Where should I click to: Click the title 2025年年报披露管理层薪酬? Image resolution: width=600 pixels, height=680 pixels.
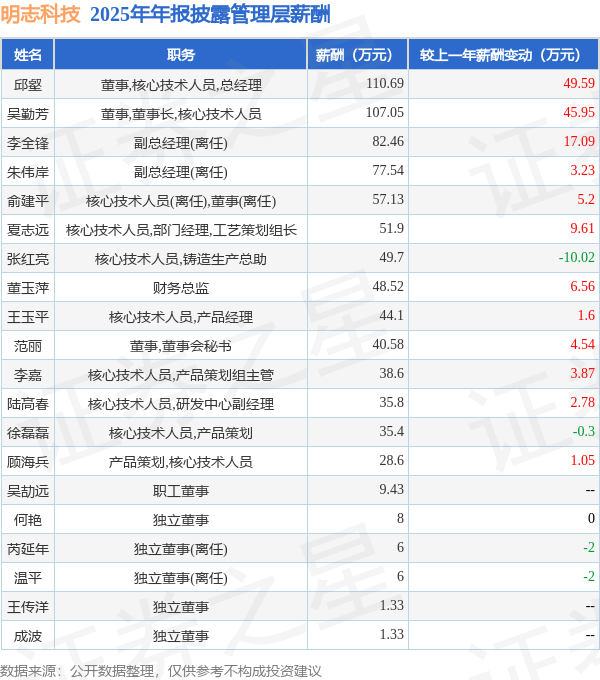coord(210,14)
